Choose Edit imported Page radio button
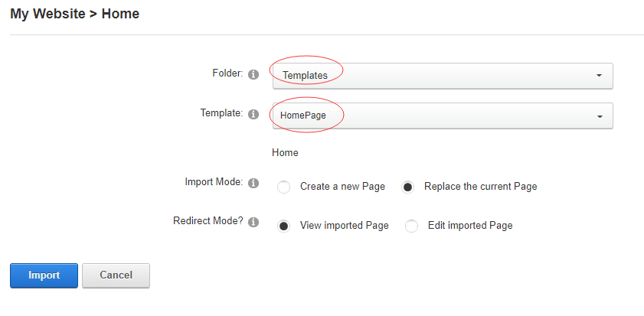644x316 pixels. point(412,226)
